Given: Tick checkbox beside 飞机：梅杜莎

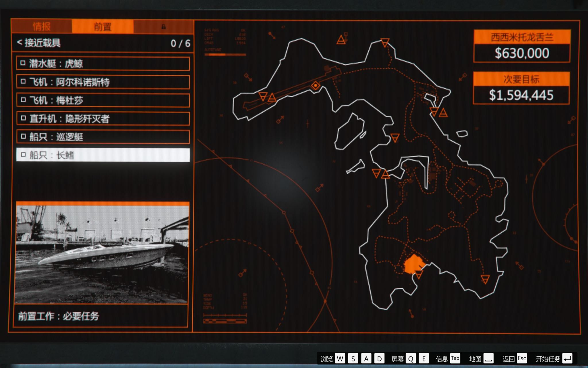Looking at the screenshot, I should [x=23, y=100].
